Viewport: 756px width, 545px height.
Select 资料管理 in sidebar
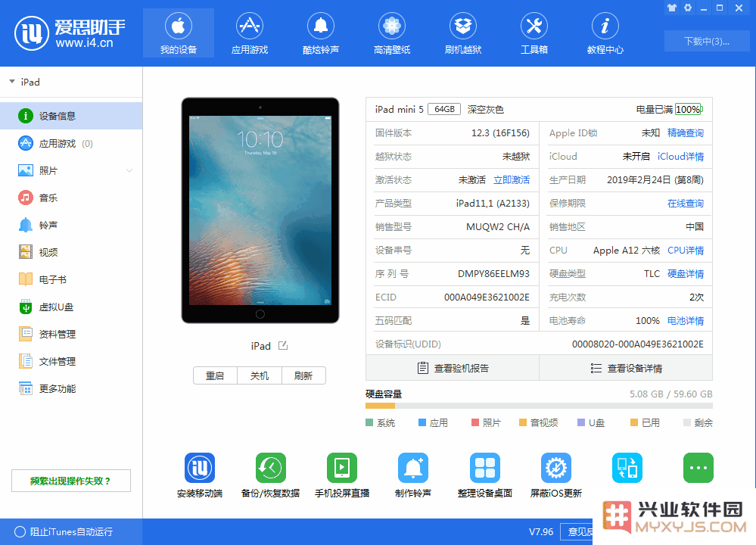[x=71, y=335]
